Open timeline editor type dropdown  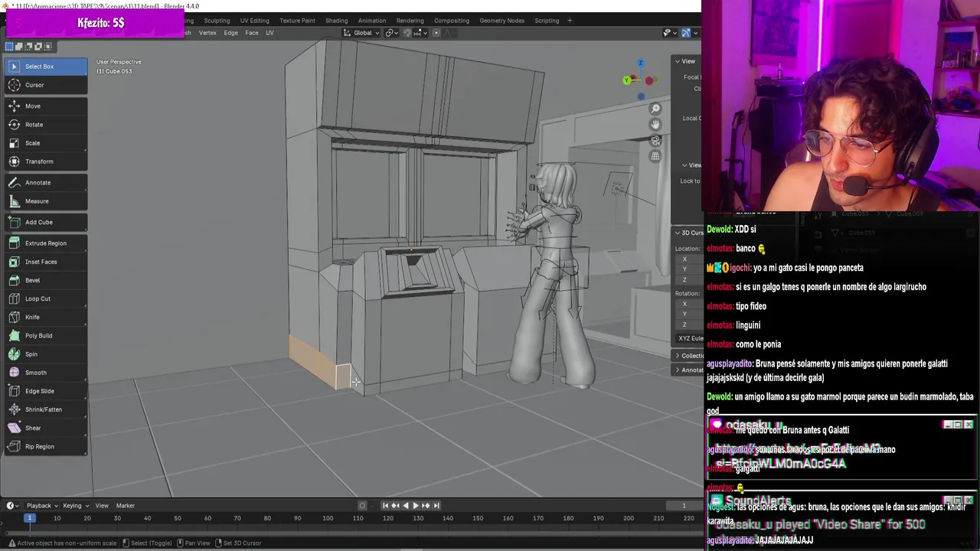click(x=12, y=505)
